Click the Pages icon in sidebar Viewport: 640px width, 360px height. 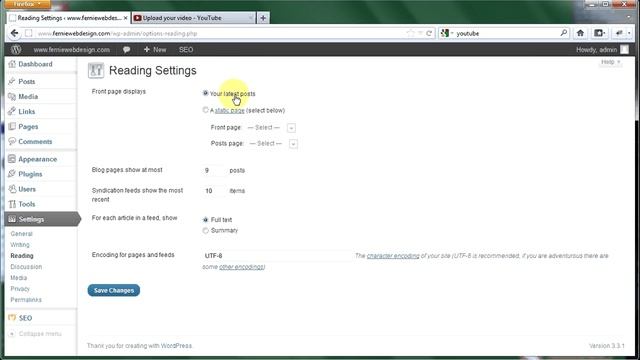point(12,127)
